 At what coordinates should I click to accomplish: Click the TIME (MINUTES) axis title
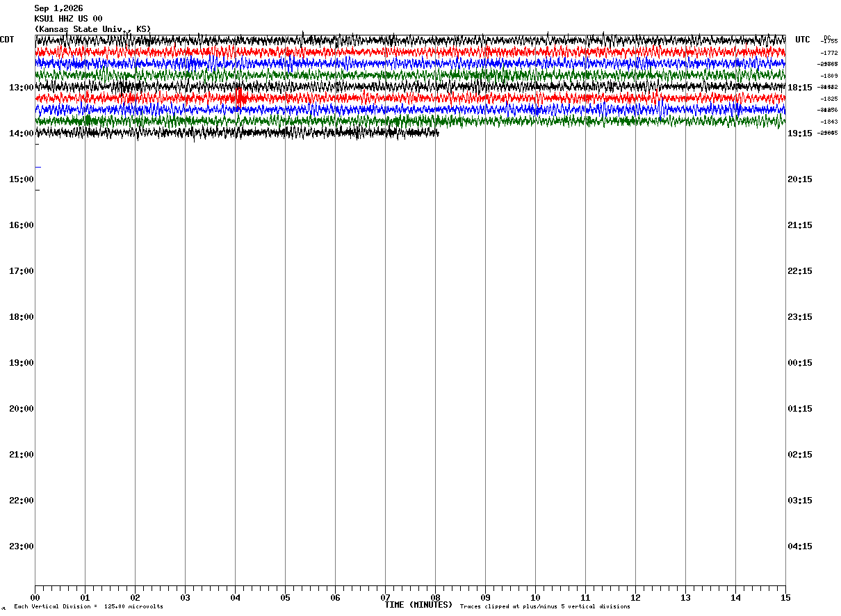point(418,605)
